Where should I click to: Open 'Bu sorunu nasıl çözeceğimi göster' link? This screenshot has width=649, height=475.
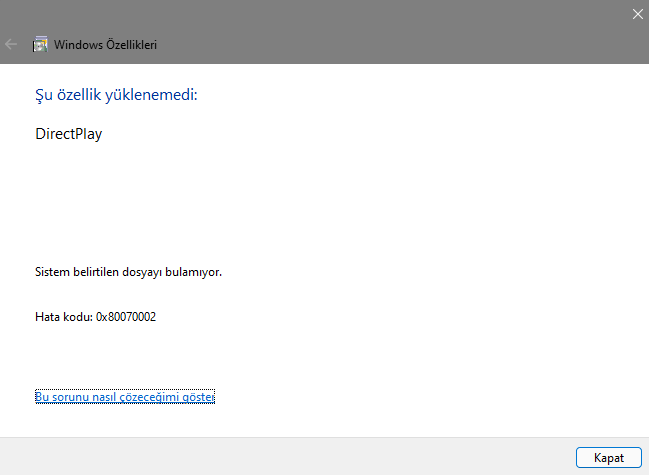[125, 397]
